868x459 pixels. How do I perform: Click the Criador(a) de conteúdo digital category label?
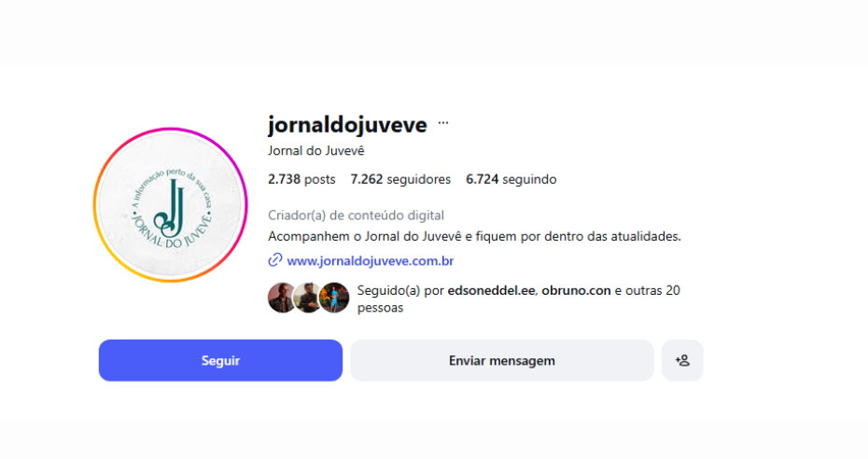tap(356, 216)
